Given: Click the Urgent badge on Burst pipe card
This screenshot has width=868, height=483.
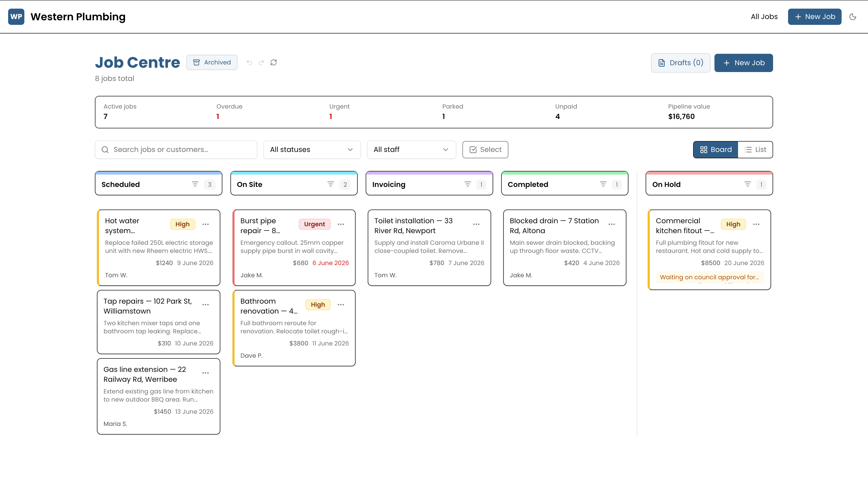Looking at the screenshot, I should click(314, 224).
